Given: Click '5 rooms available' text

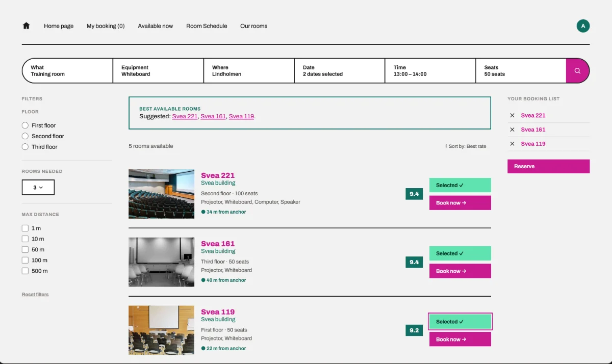Looking at the screenshot, I should point(151,146).
